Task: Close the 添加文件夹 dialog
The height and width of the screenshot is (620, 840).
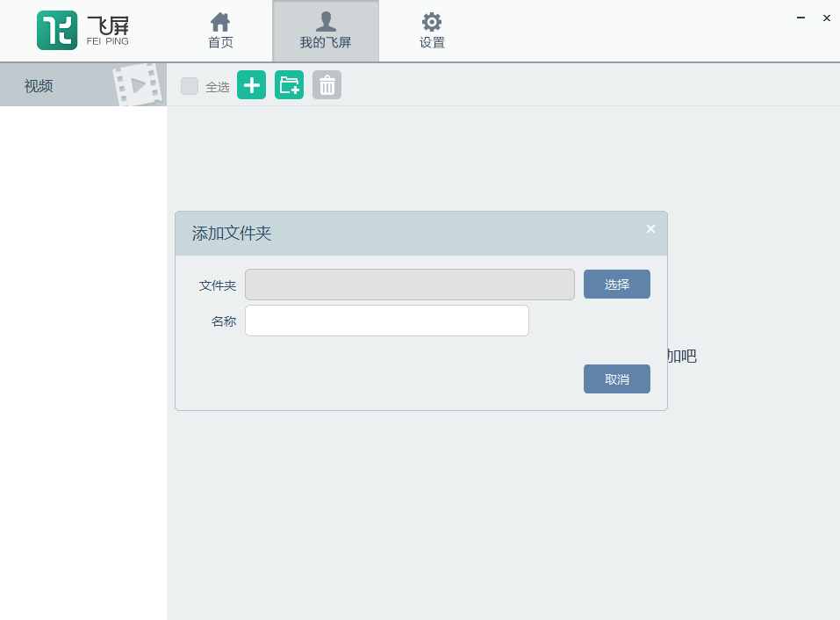Action: pos(650,229)
